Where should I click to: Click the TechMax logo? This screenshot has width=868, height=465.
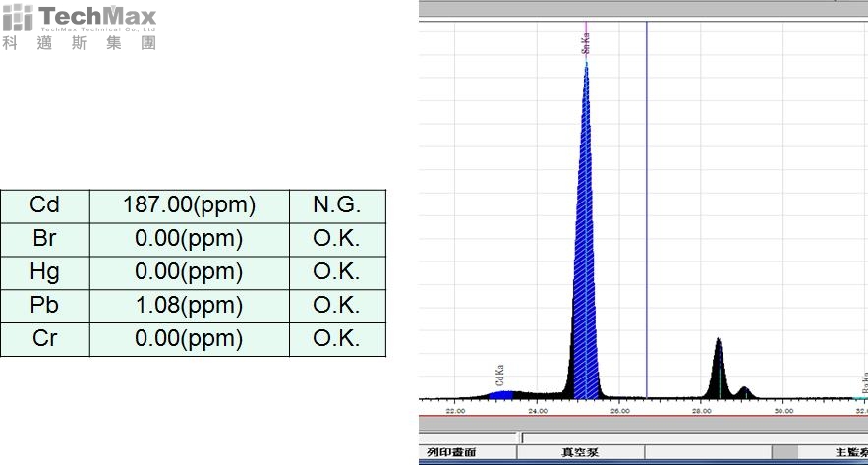[x=80, y=28]
